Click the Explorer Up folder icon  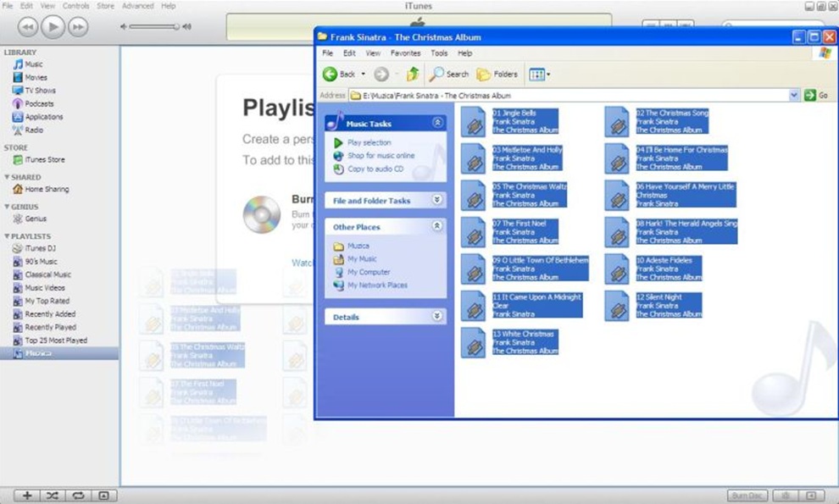click(412, 75)
